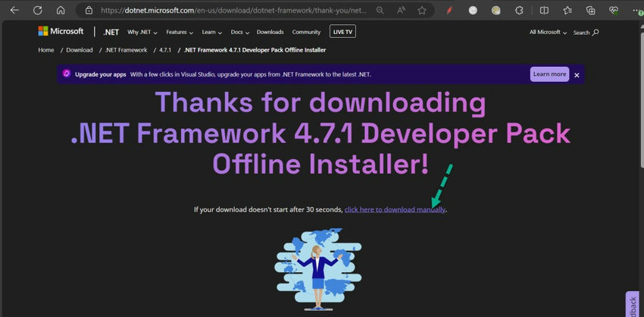Click the purple Upgrade your apps icon

tap(66, 74)
